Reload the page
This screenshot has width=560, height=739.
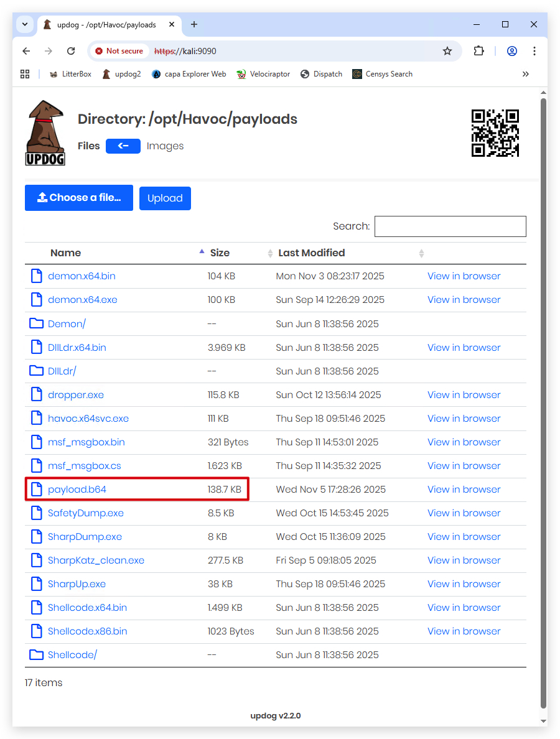(71, 51)
